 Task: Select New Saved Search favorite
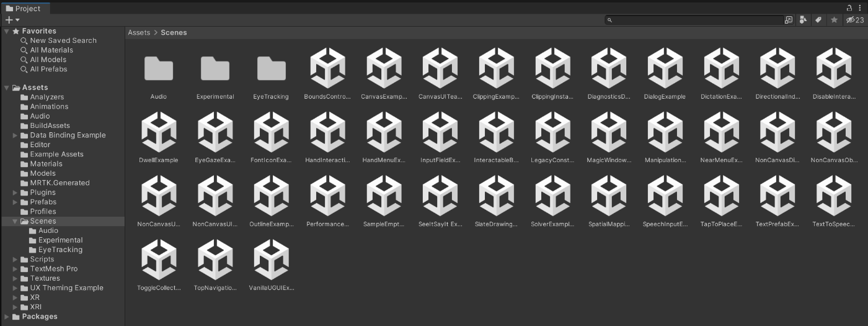[x=63, y=40]
